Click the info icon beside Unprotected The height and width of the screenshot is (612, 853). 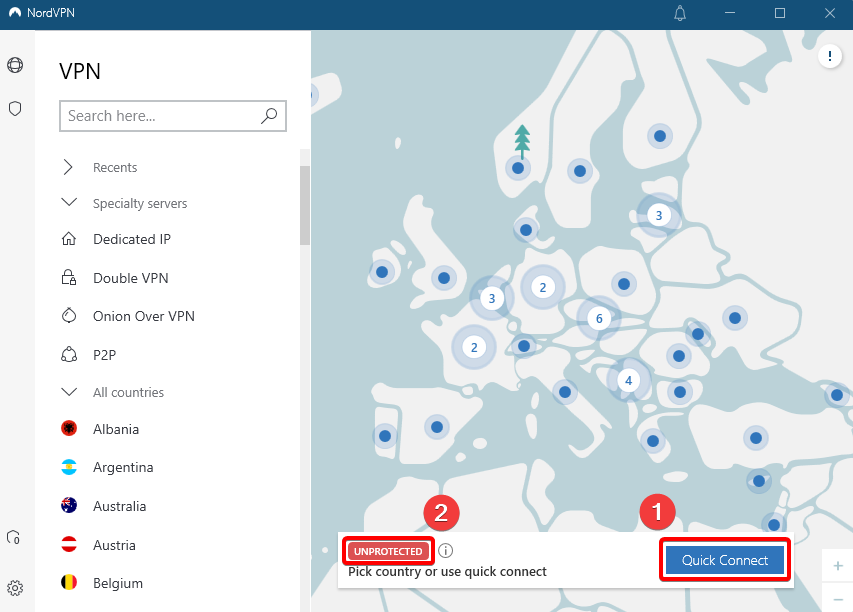pos(446,550)
